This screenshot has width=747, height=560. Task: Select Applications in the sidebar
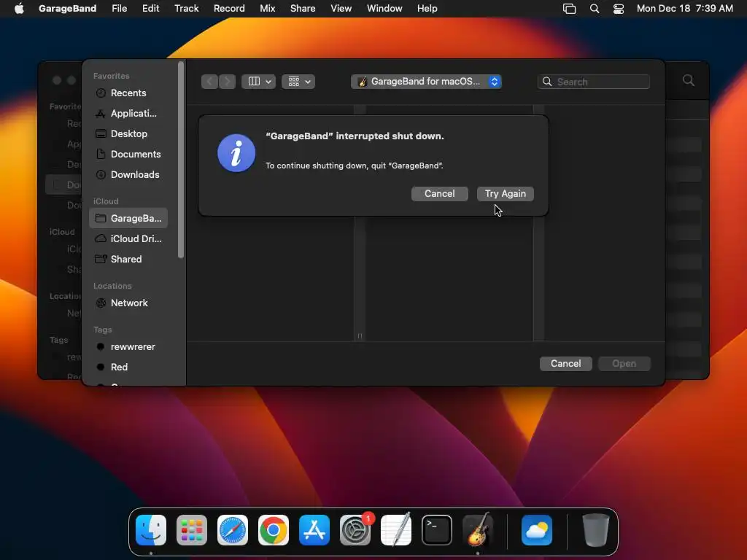[x=128, y=113]
